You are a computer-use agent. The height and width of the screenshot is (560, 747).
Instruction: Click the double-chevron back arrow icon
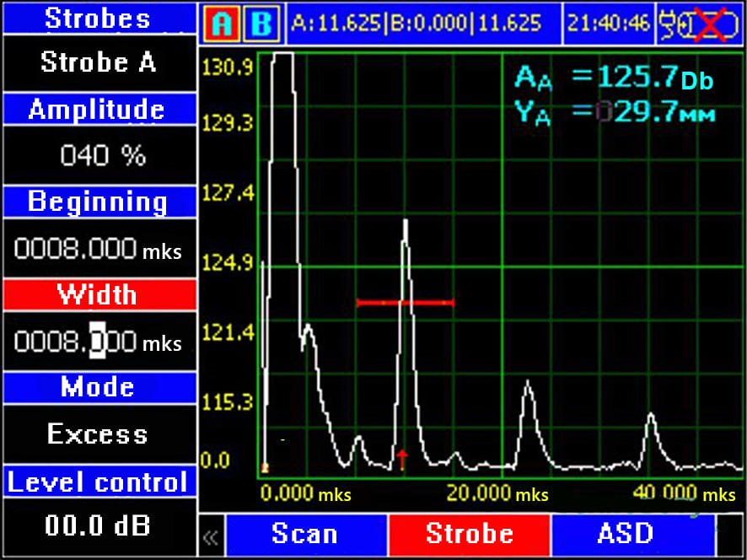point(210,536)
